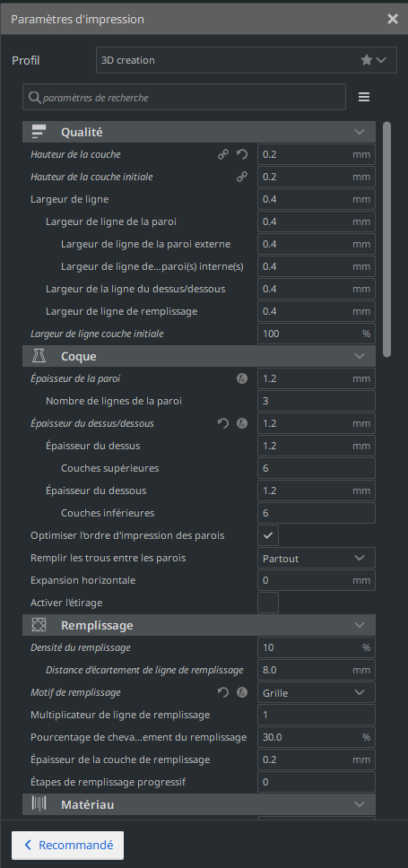Open the 3D creation profile dropdown
The image size is (408, 868).
pyautogui.click(x=246, y=60)
